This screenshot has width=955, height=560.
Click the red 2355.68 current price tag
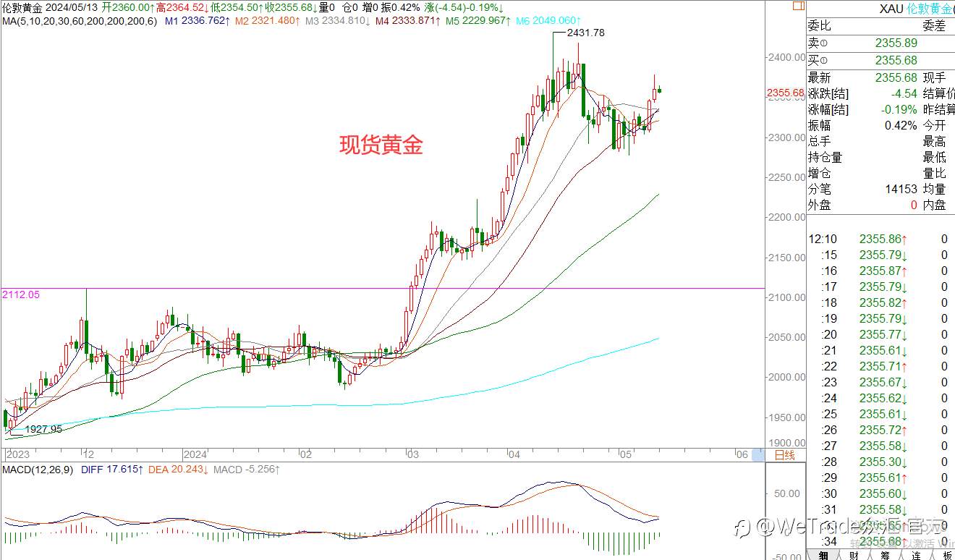[x=786, y=93]
